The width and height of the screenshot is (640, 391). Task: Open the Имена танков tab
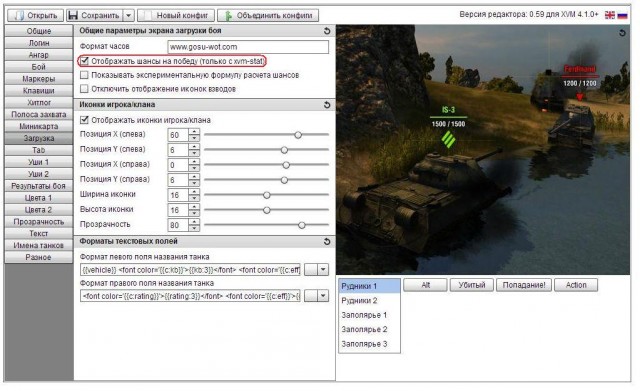coord(39,245)
